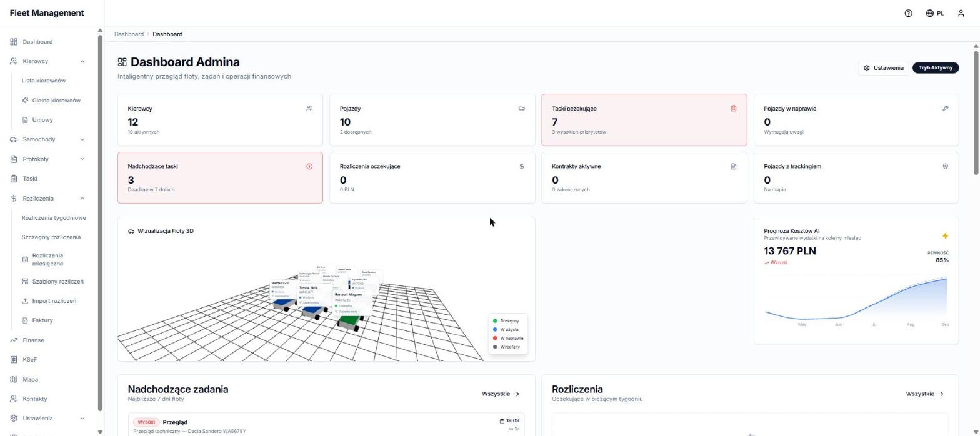
Task: Open the PL language selector
Action: pyautogui.click(x=935, y=13)
